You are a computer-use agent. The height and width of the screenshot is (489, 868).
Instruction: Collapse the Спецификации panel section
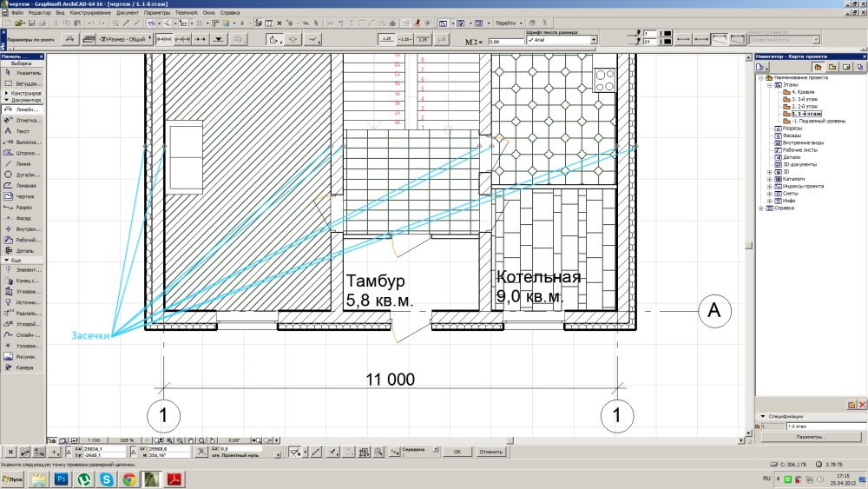(x=763, y=416)
